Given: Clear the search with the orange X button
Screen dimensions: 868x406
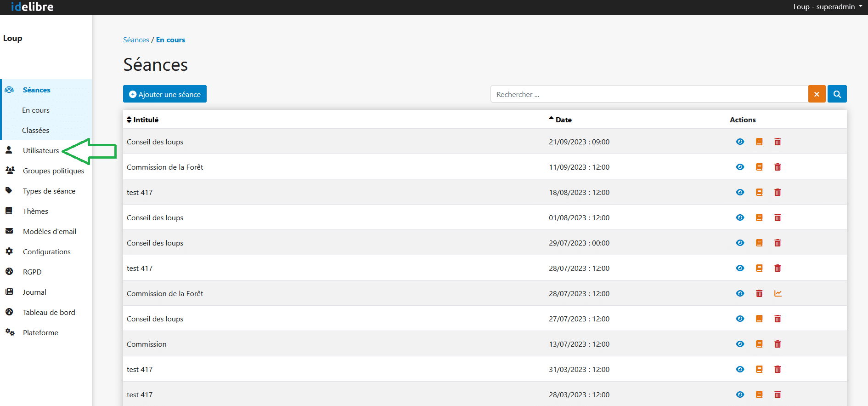Looking at the screenshot, I should pos(817,94).
